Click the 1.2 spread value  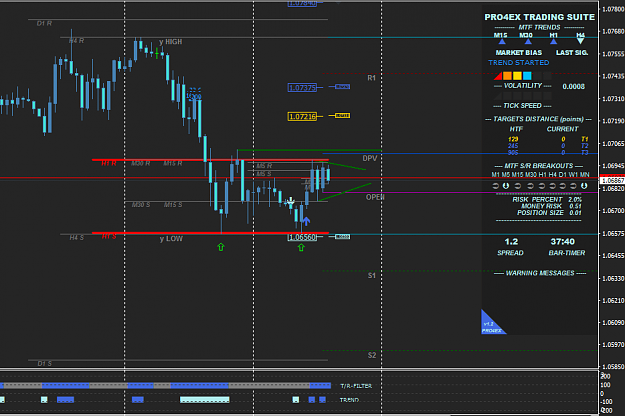point(511,241)
